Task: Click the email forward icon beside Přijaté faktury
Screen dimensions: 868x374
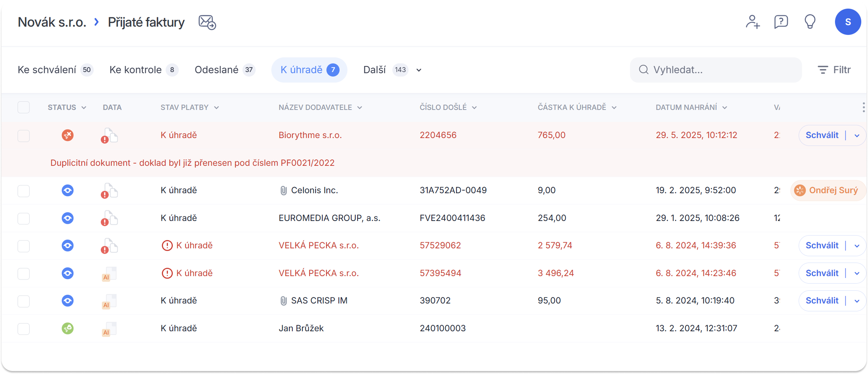Action: tap(207, 22)
